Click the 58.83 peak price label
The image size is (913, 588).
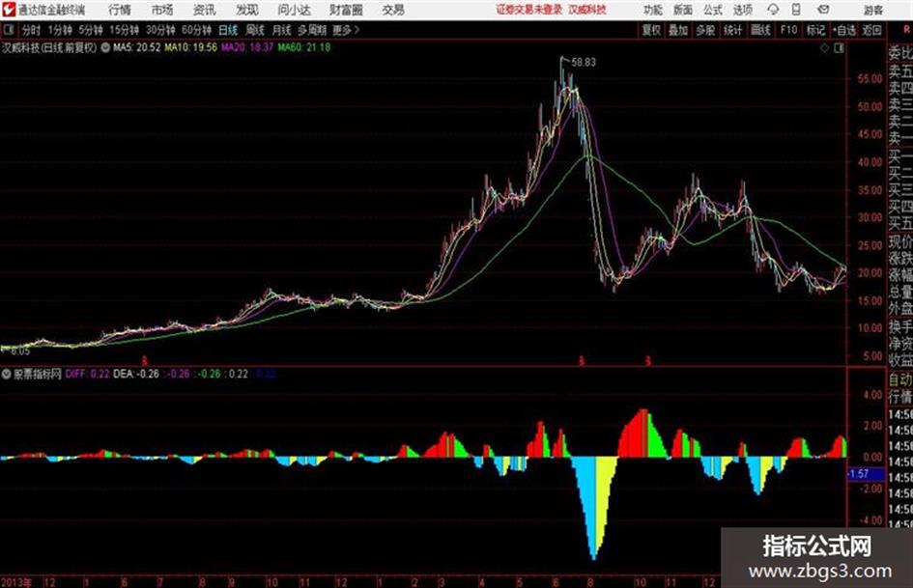[x=584, y=63]
